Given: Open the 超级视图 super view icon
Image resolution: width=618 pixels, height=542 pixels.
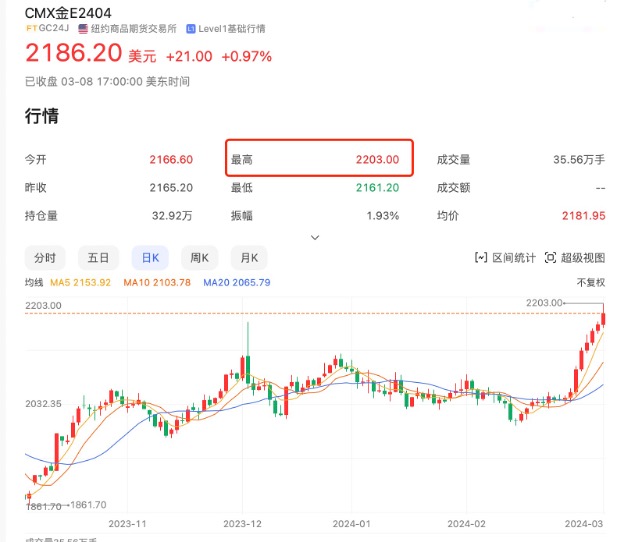Looking at the screenshot, I should click(550, 258).
